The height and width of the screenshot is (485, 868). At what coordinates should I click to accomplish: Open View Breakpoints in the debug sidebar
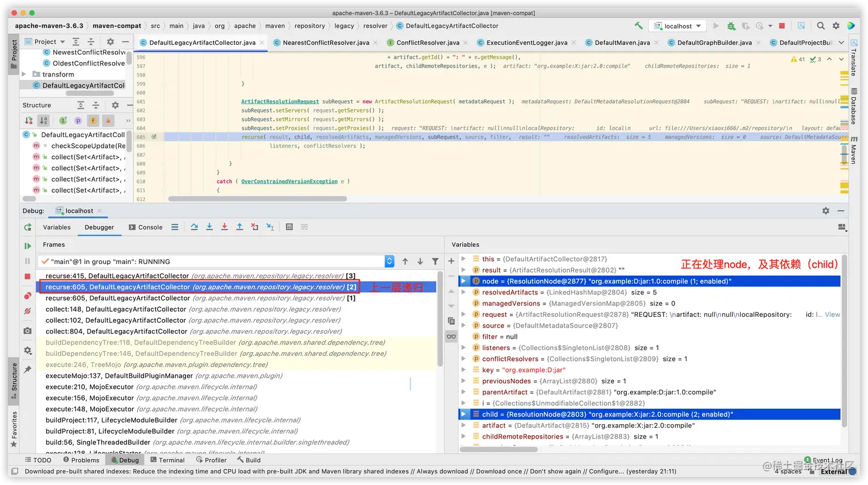click(x=28, y=296)
